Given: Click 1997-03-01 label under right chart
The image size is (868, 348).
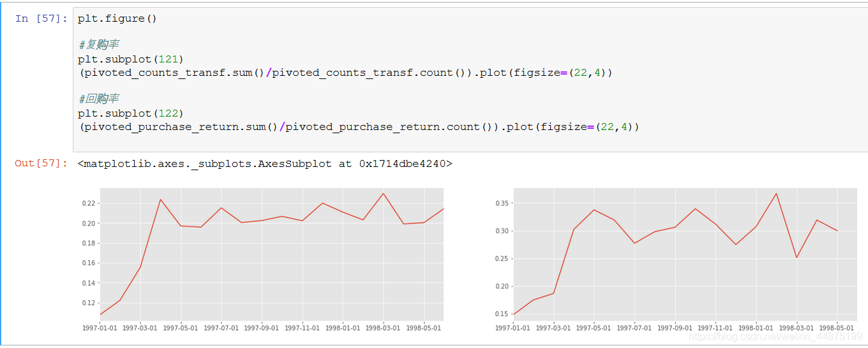Looking at the screenshot, I should pos(553,328).
